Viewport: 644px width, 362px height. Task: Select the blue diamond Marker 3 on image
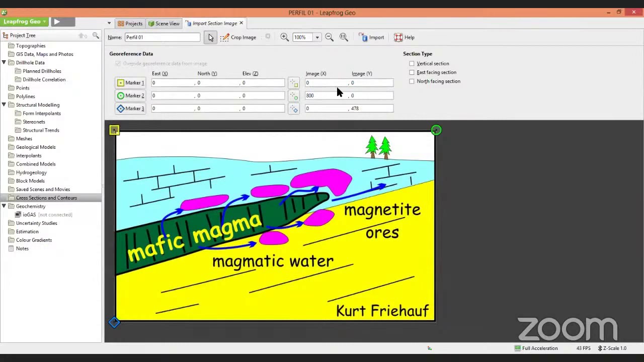[x=114, y=322]
